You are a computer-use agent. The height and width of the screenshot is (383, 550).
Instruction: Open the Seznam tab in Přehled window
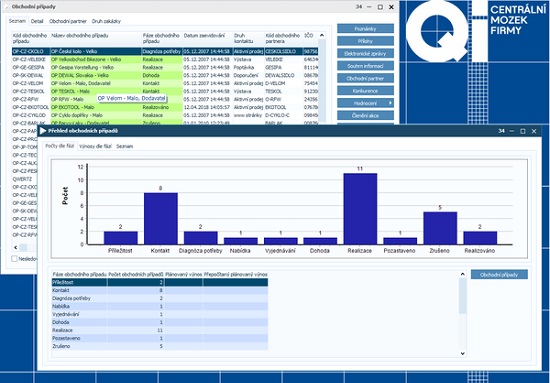[x=125, y=146]
